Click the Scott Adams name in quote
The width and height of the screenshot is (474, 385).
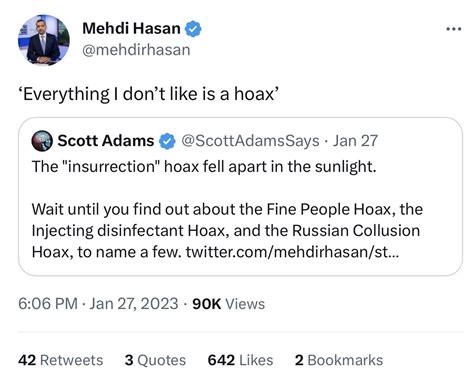pos(106,141)
